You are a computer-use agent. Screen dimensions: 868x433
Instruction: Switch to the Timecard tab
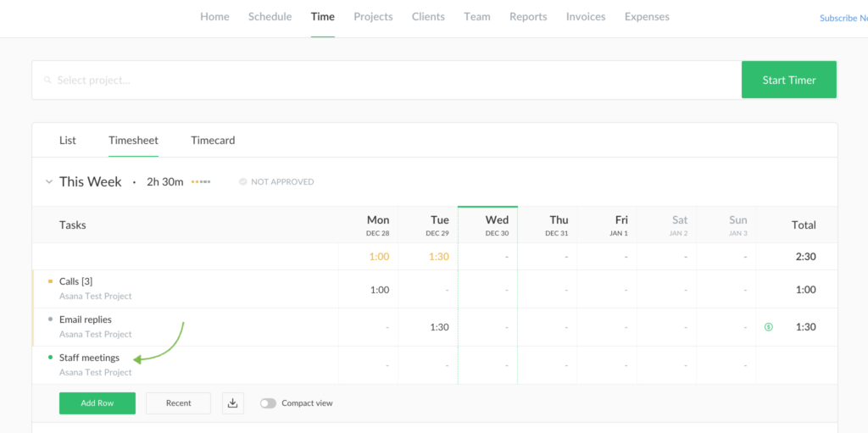pyautogui.click(x=213, y=141)
